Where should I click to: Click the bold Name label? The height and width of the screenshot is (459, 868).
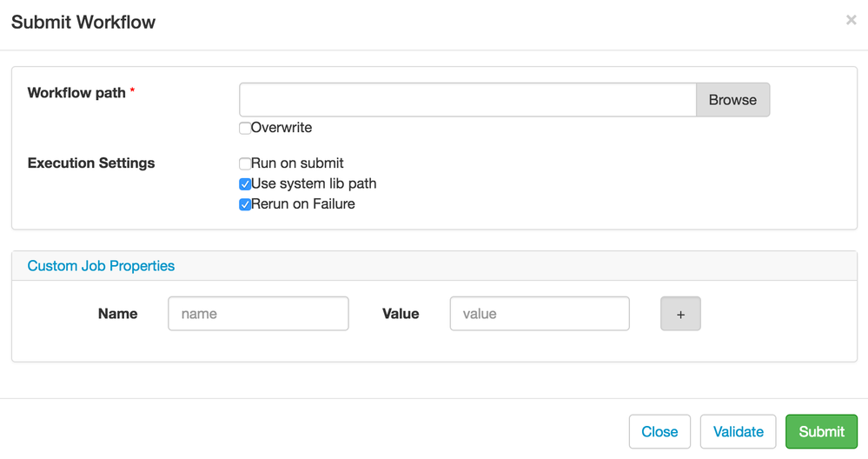tap(117, 314)
